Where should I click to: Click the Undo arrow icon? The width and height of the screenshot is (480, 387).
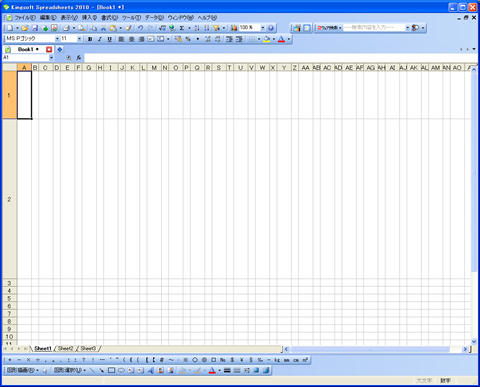click(x=140, y=28)
